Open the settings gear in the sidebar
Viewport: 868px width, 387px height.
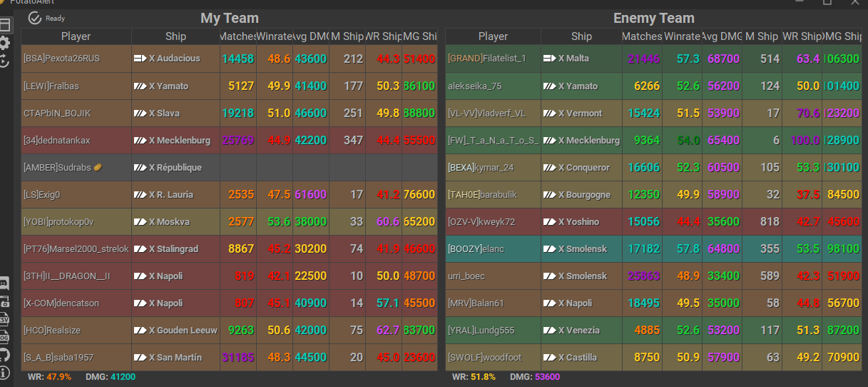pos(5,43)
